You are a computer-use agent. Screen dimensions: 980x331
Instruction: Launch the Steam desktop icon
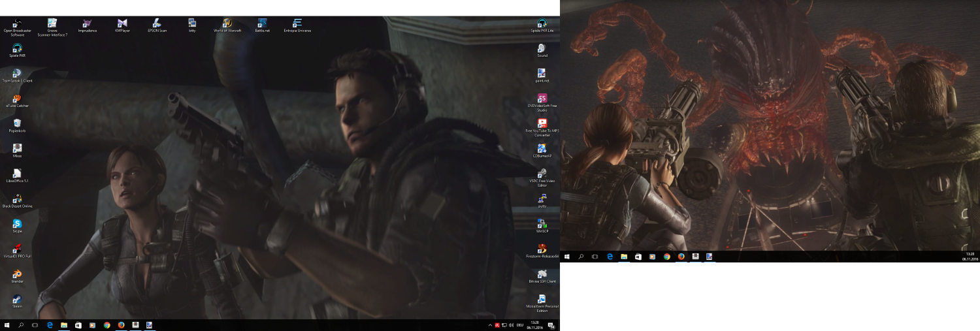click(x=18, y=300)
